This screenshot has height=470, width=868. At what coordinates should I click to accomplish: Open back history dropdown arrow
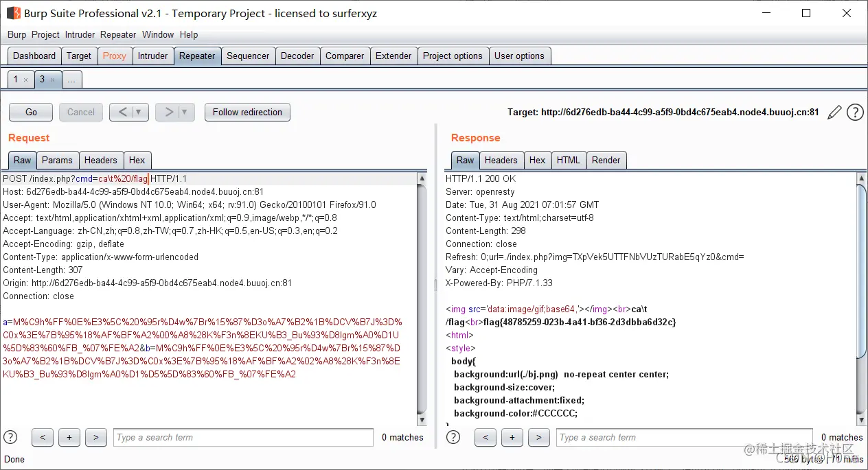[x=139, y=112]
